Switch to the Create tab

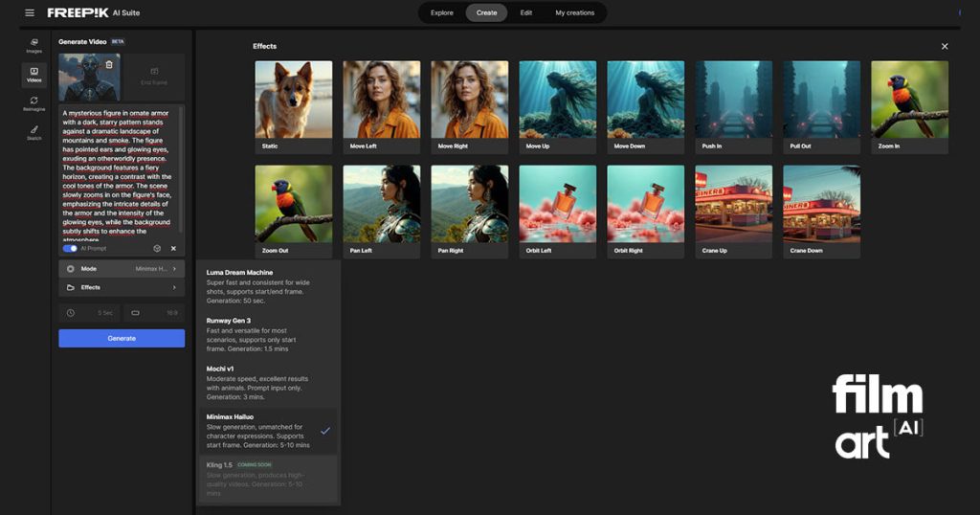click(x=486, y=12)
